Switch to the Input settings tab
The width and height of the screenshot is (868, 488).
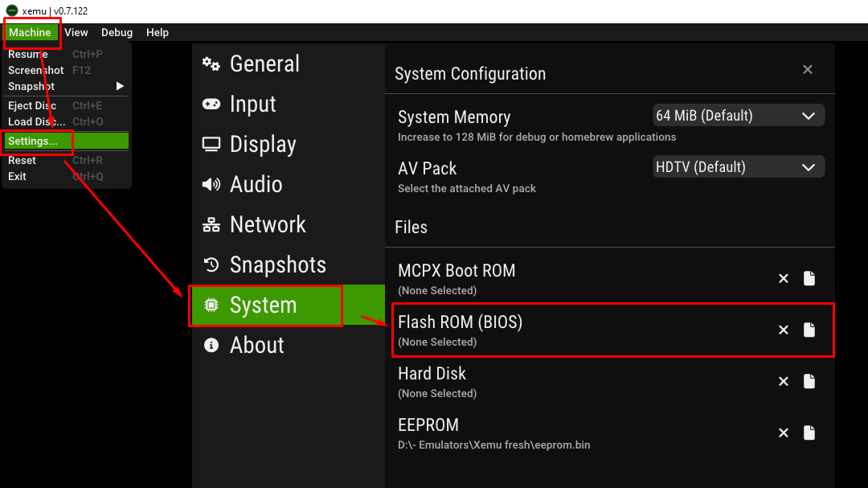(289, 105)
